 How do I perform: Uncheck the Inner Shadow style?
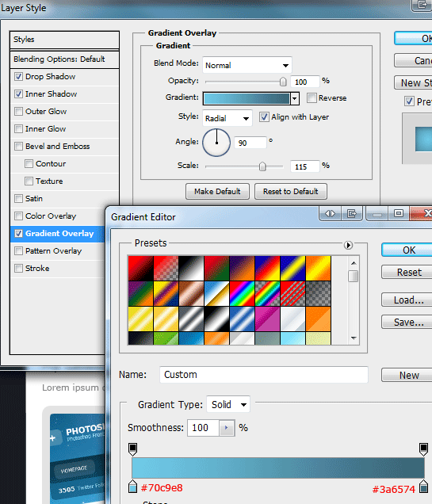coord(19,94)
